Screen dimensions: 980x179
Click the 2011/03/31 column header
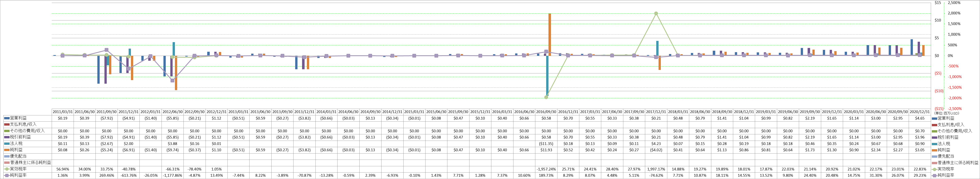click(63, 112)
